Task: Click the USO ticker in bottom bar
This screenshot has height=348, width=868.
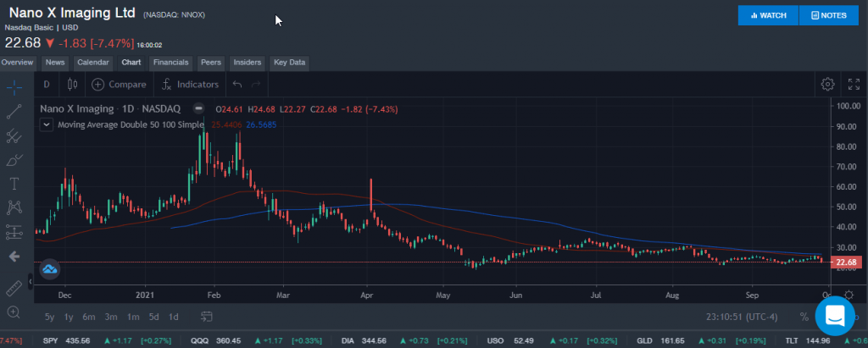Action: (x=495, y=341)
